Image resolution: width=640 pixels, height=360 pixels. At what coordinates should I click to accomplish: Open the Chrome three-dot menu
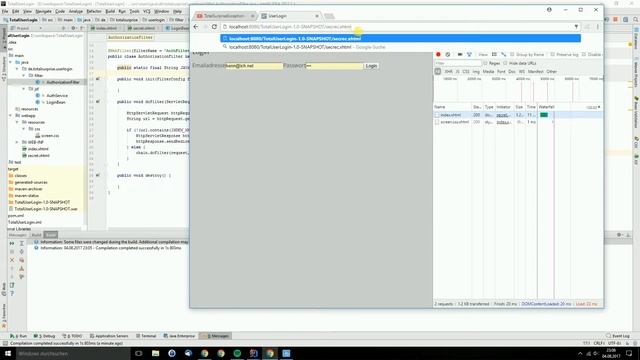tap(598, 27)
